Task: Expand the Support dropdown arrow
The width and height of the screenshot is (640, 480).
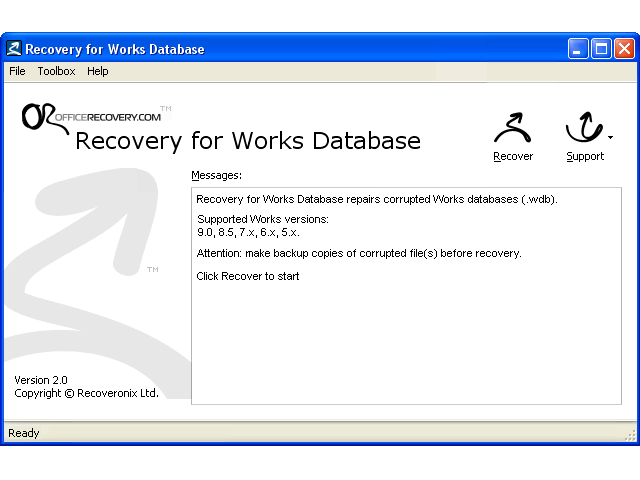Action: coord(610,138)
